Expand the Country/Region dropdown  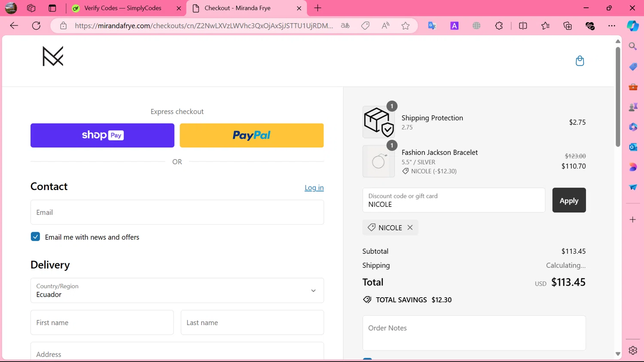point(177,290)
